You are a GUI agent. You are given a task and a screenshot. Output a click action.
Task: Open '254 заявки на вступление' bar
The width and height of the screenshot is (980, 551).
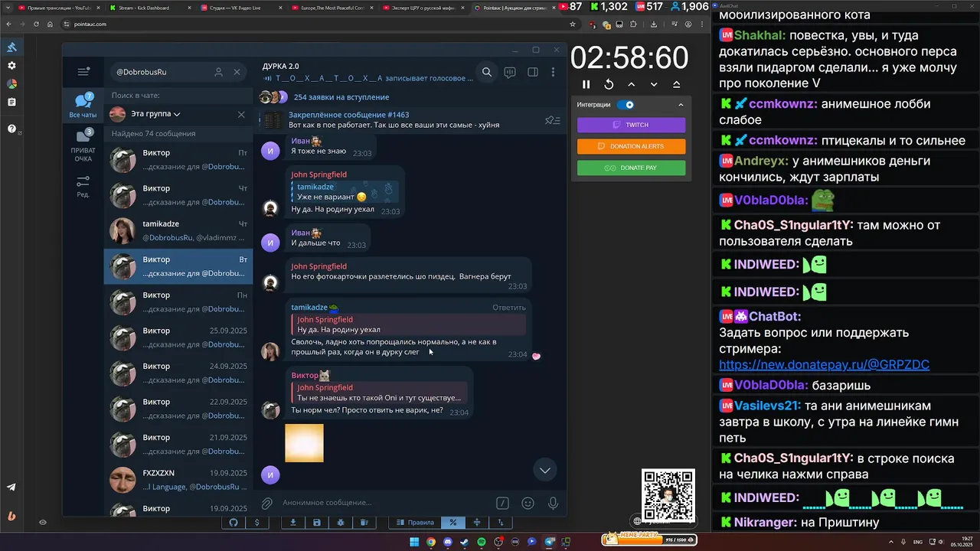[x=410, y=97]
